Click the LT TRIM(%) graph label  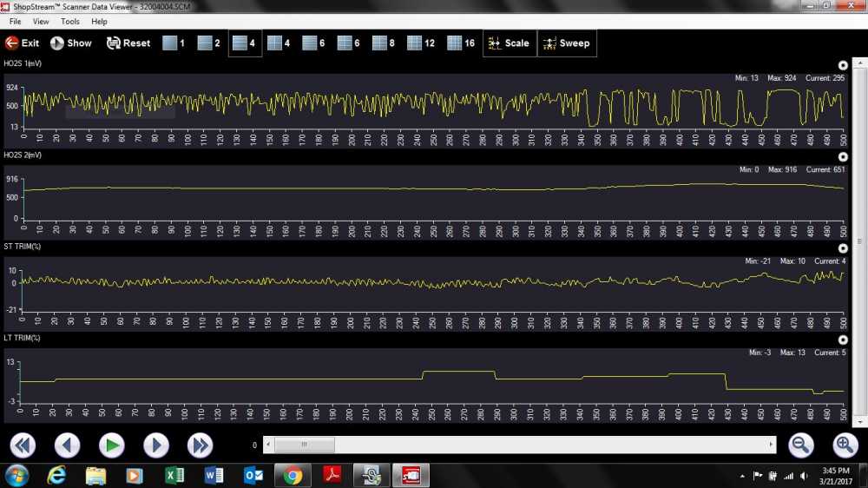click(22, 338)
